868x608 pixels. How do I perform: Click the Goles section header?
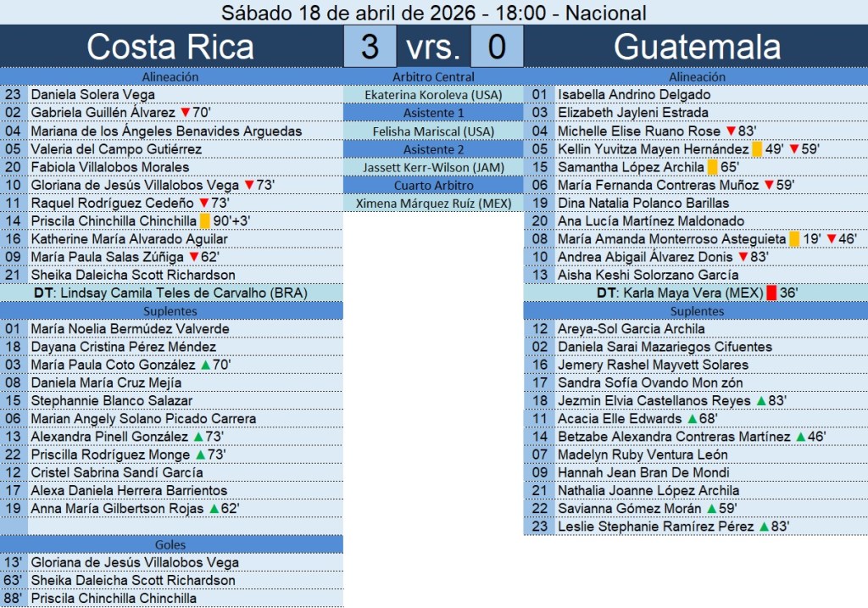(x=171, y=544)
